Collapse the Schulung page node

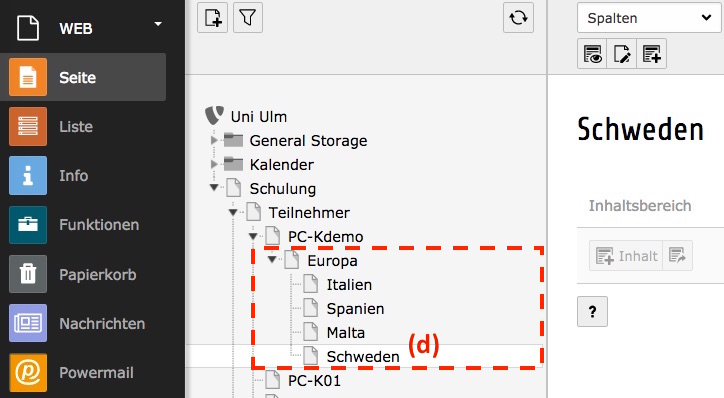point(214,187)
